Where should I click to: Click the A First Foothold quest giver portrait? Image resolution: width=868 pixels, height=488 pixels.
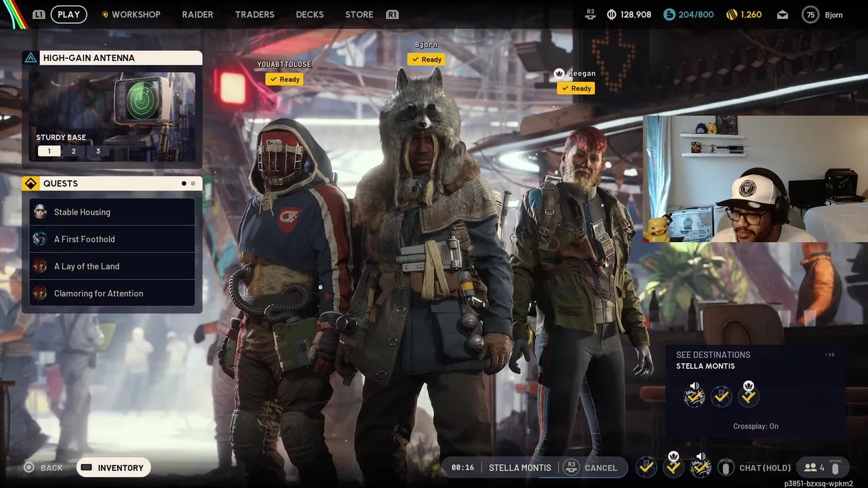pos(40,239)
